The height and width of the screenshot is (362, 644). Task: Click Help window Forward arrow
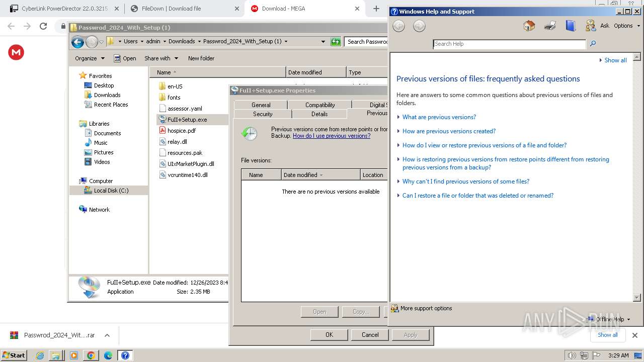[419, 26]
